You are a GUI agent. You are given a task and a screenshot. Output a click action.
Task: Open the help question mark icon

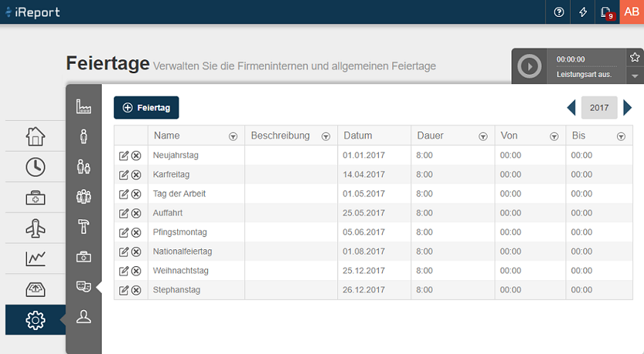(x=558, y=12)
